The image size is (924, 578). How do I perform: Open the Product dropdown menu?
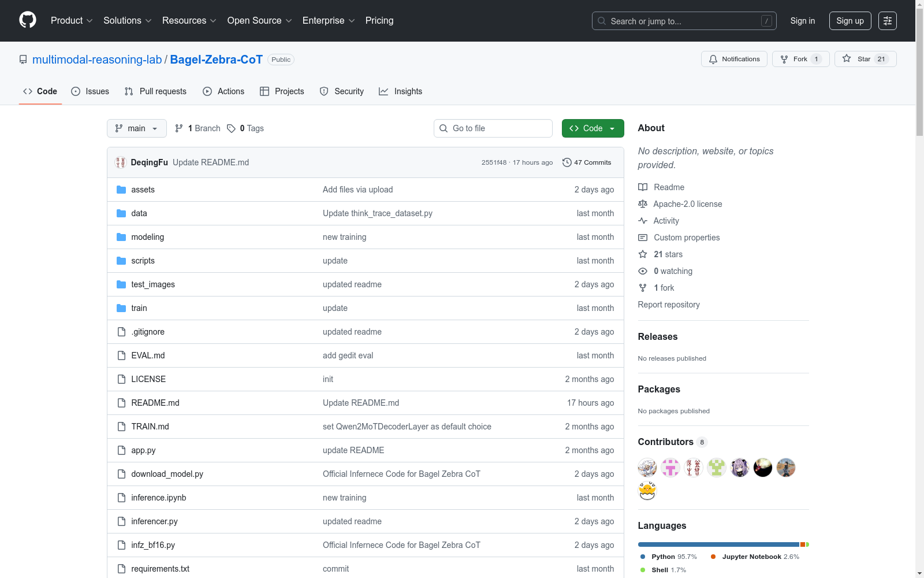click(x=72, y=21)
